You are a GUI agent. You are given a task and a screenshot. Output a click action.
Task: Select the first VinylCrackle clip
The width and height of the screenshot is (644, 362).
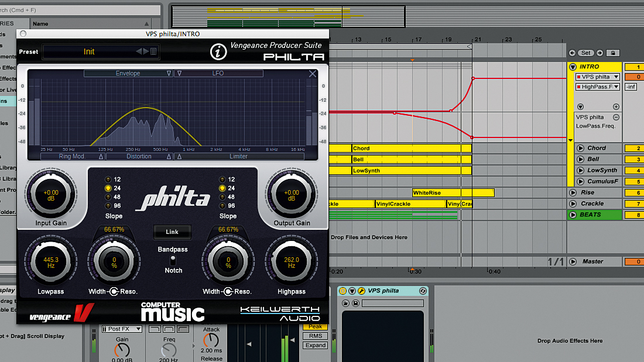tap(410, 204)
